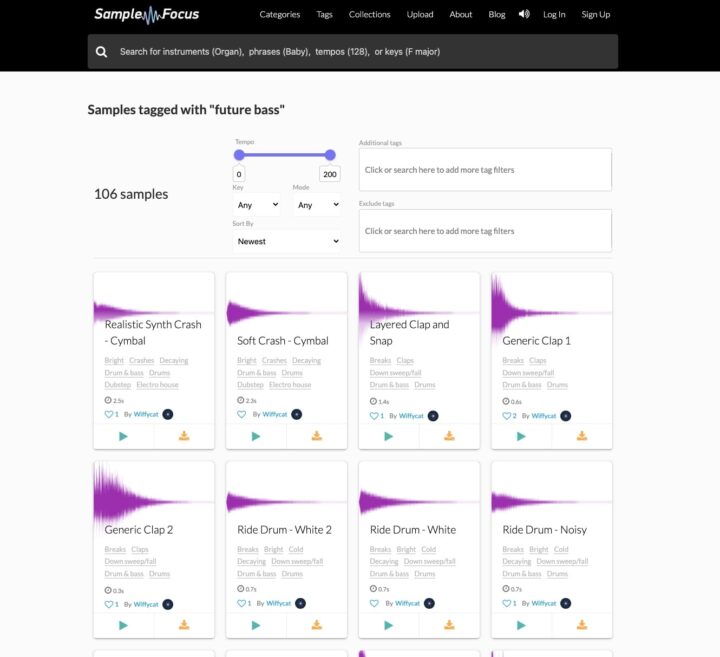Expand the Mode dropdown
Screen dimensions: 720x657
click(x=316, y=205)
